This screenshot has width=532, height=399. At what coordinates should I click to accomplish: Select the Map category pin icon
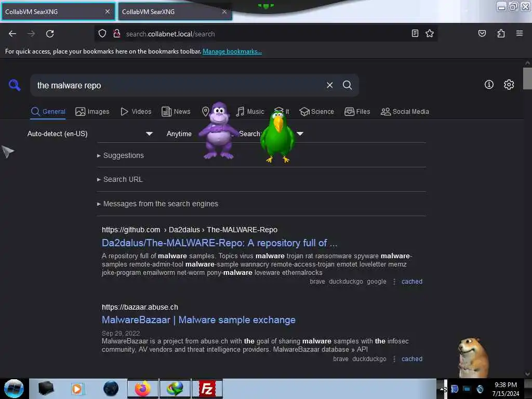[x=205, y=111]
